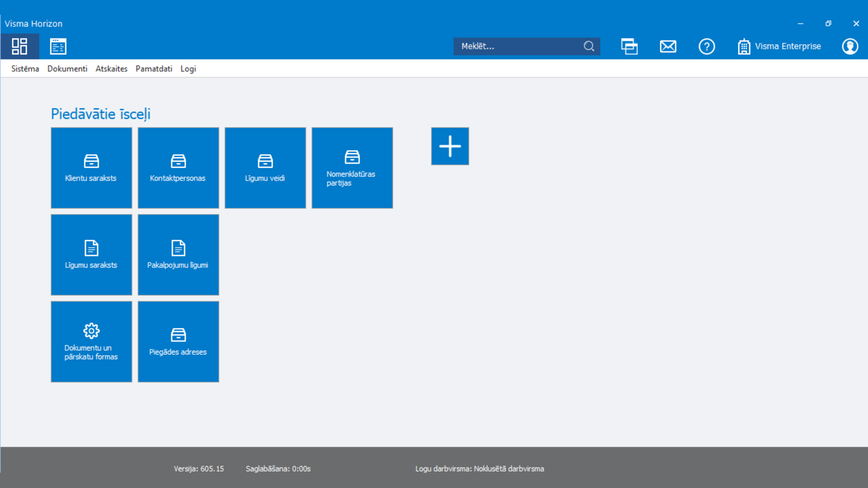This screenshot has width=868, height=488.
Task: Add a new shortcut with plus tile
Action: click(450, 146)
